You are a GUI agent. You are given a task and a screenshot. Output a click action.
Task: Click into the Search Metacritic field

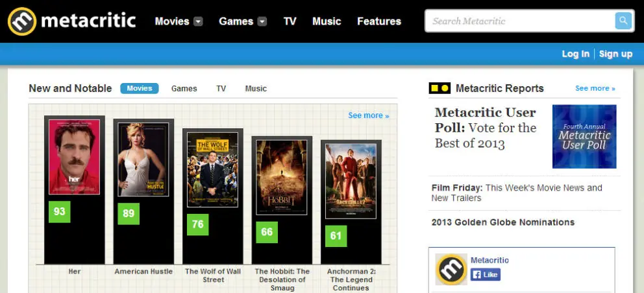[520, 21]
